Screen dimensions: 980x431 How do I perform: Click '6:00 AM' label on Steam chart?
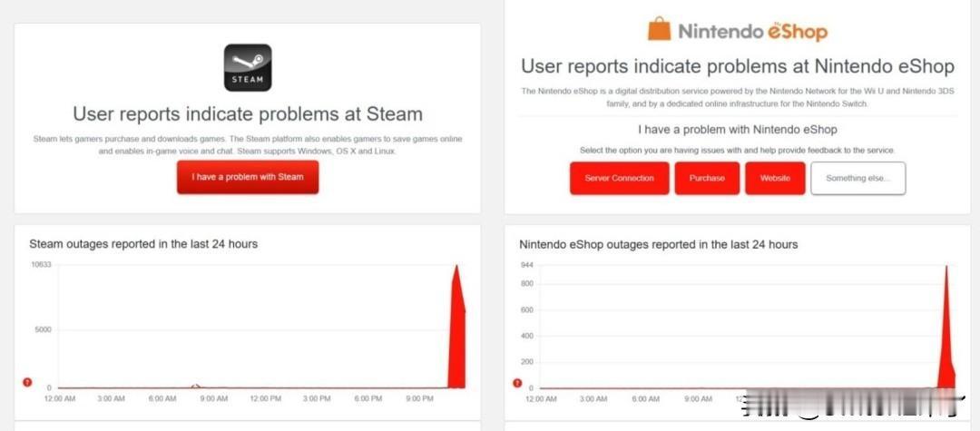(x=162, y=398)
